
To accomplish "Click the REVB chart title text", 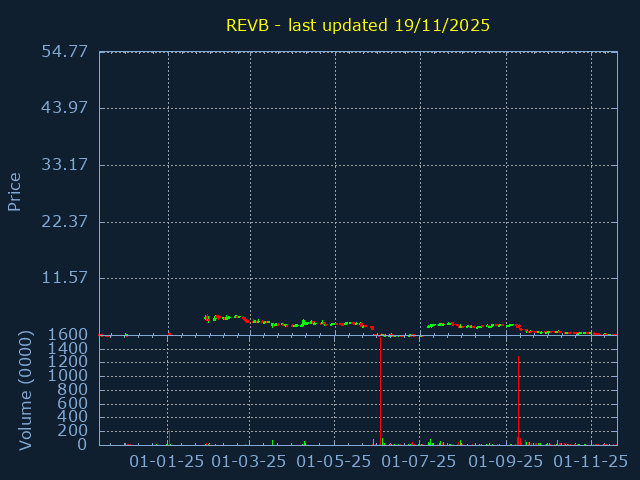I will 357,25.
